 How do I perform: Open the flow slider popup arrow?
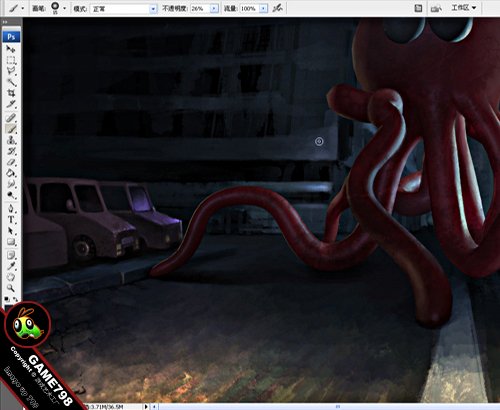pos(263,9)
